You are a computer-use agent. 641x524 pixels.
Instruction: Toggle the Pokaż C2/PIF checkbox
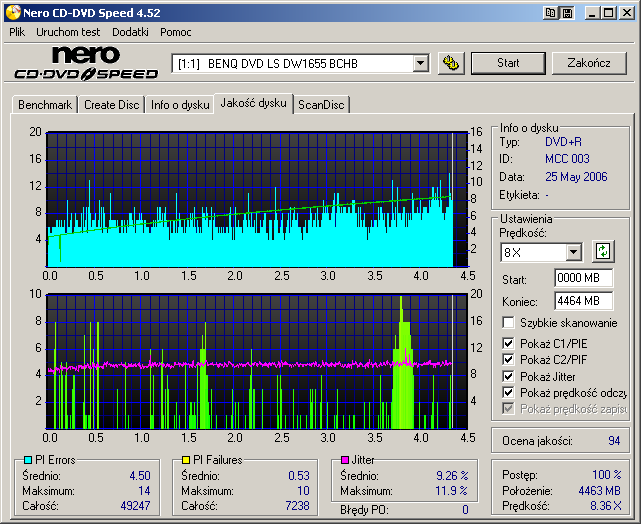508,360
